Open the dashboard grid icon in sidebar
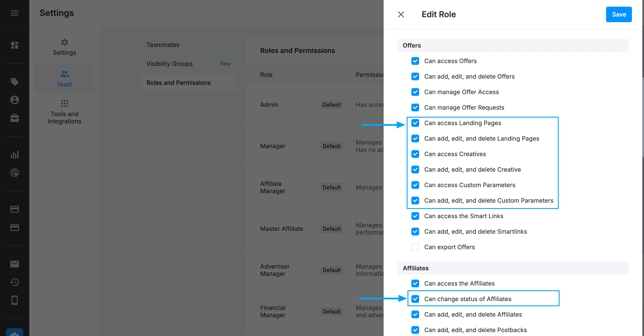Screen dimensions: 644x336 (14, 45)
